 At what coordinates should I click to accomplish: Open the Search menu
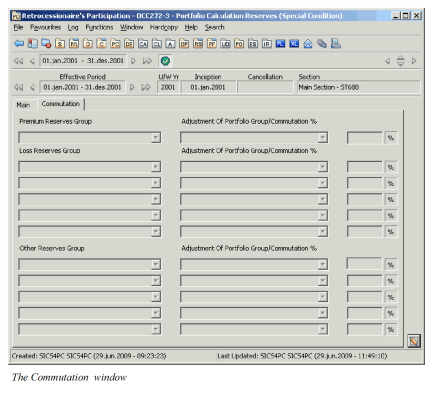point(214,27)
